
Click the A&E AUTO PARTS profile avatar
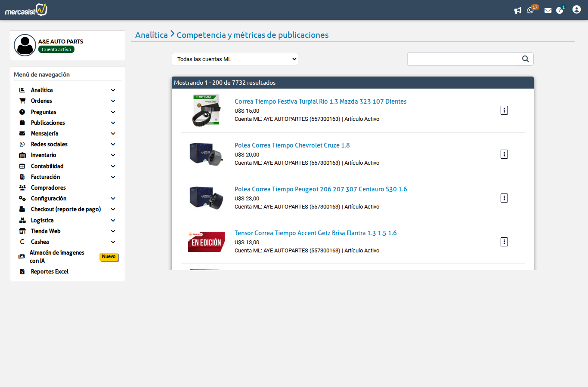click(25, 45)
